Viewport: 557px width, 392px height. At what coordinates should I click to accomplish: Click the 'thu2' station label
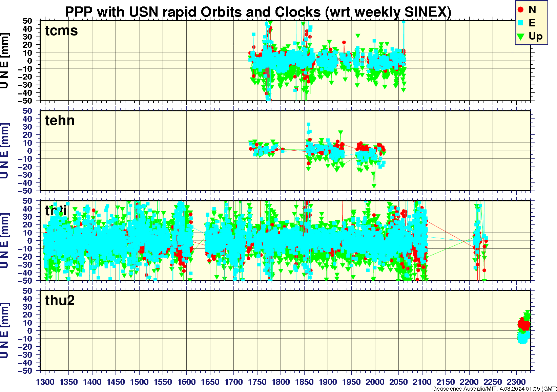coord(60,300)
